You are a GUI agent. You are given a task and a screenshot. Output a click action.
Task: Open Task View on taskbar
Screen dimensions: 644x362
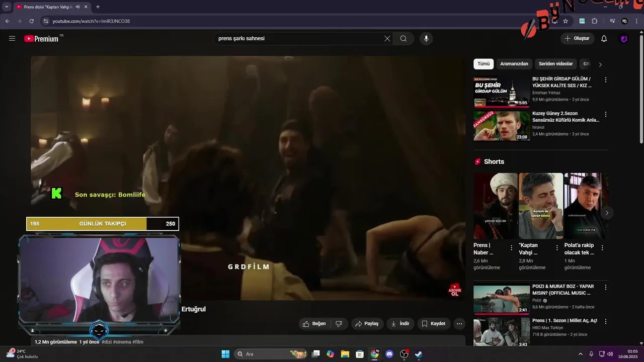(315, 354)
